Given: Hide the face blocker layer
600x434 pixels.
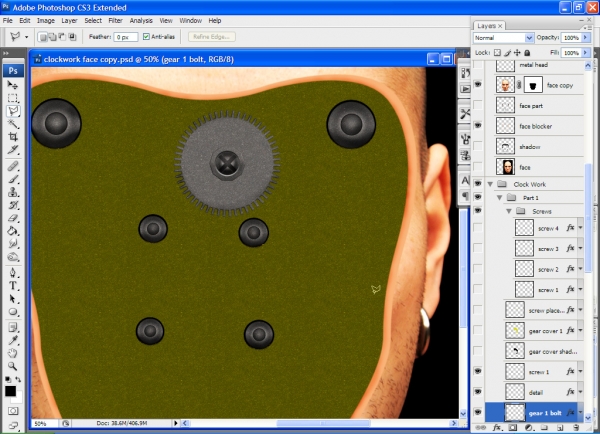Looking at the screenshot, I should click(478, 126).
